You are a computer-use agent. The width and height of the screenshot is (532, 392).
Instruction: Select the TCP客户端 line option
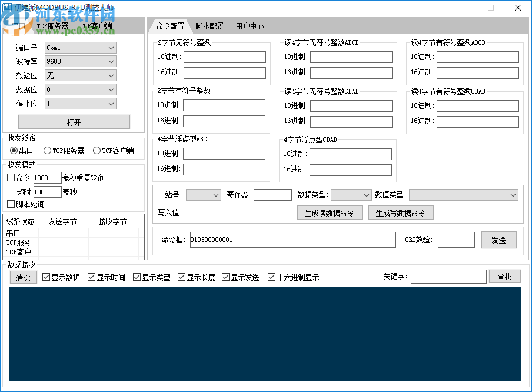click(96, 150)
